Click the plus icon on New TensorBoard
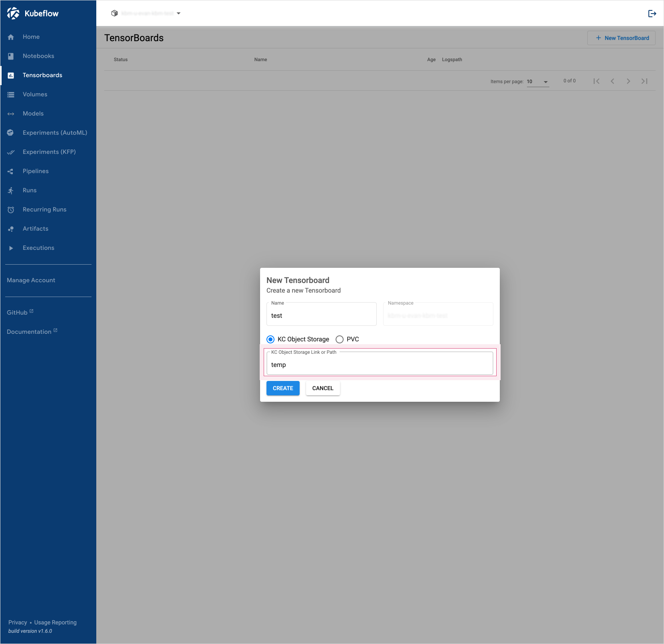The image size is (664, 644). (598, 38)
